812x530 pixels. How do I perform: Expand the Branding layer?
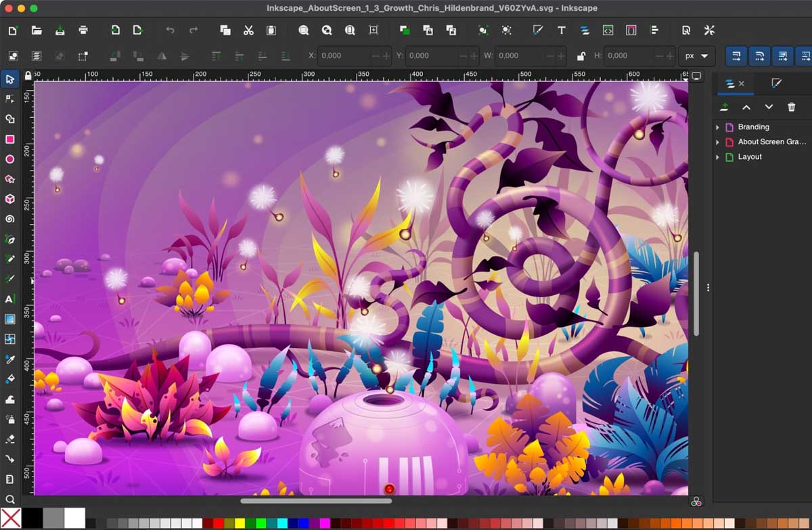pyautogui.click(x=717, y=127)
